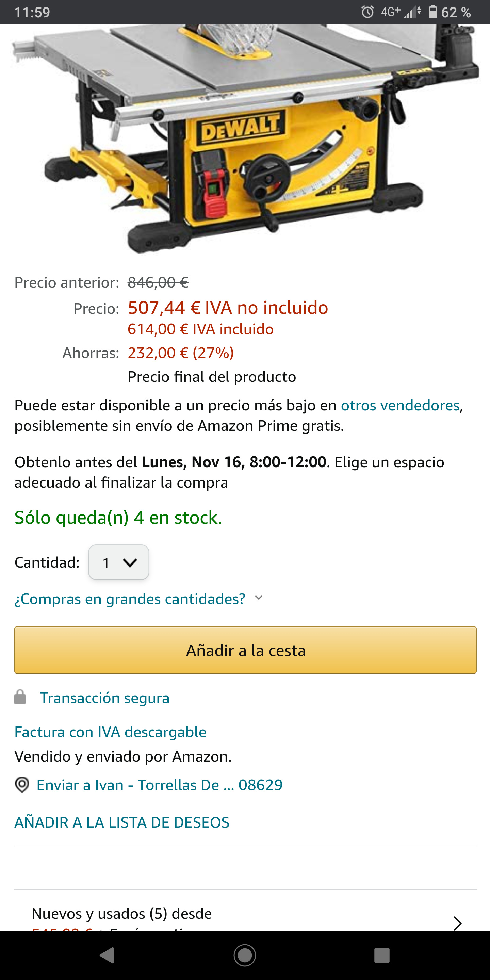Tap the recent apps square icon
The width and height of the screenshot is (490, 980).
pos(381,955)
